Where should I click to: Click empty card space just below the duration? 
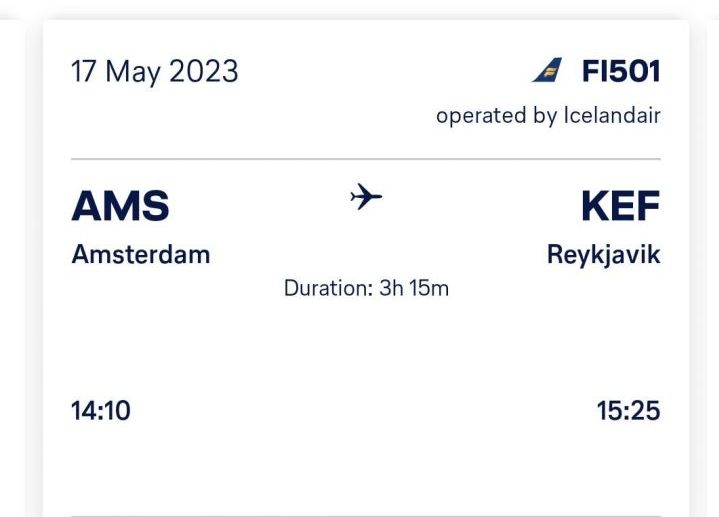pos(366,340)
